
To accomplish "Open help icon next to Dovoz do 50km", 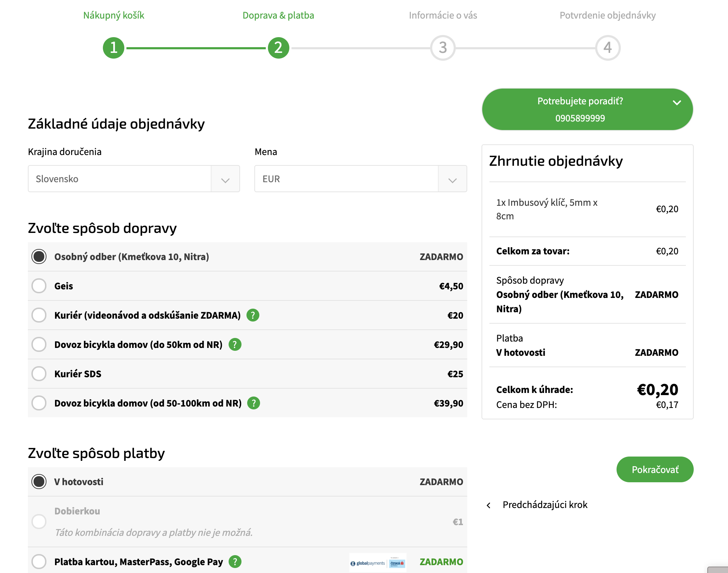I will coord(235,344).
